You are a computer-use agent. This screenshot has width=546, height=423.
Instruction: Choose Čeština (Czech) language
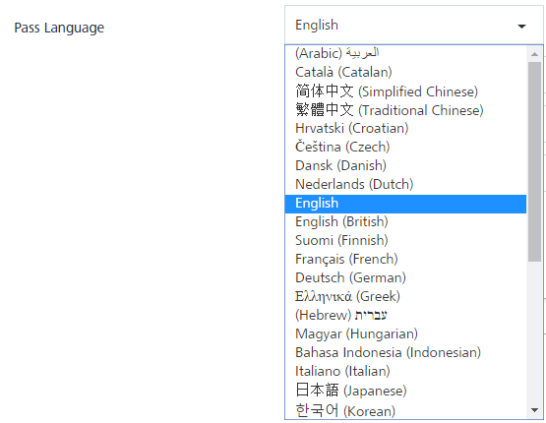coord(406,147)
